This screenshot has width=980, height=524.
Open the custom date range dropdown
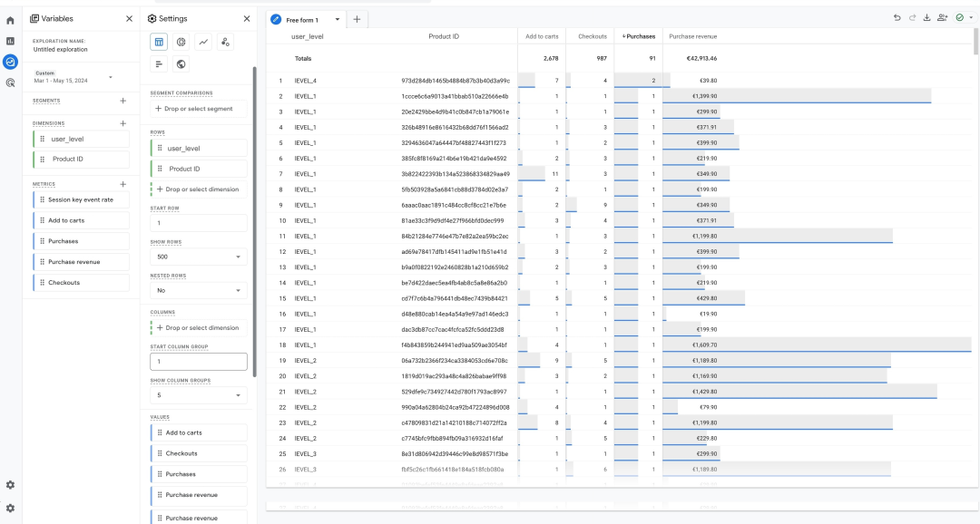[x=73, y=77]
